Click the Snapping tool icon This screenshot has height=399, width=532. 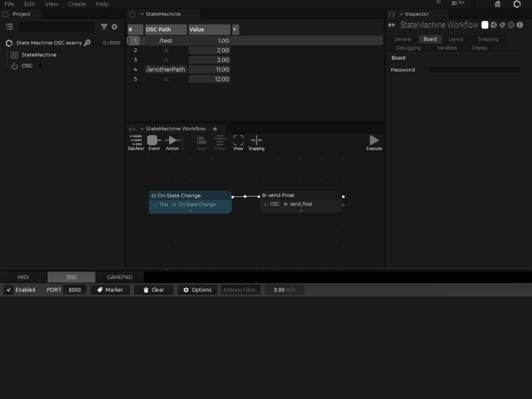click(256, 140)
